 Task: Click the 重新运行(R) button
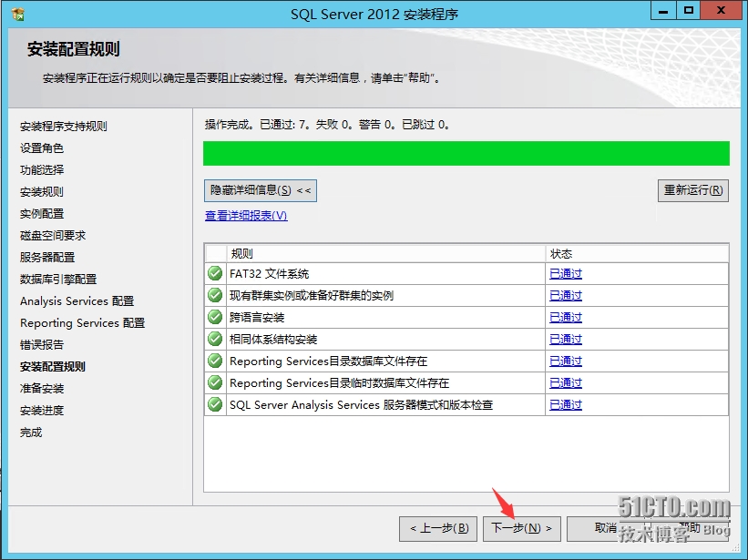point(693,190)
